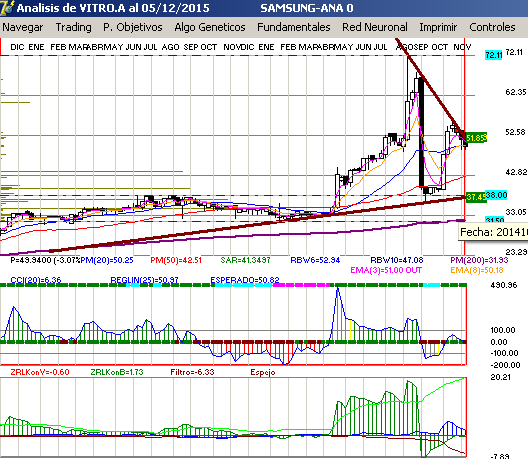This screenshot has width=528, height=459.
Task: Click the 42.82 price axis value
Action: (x=516, y=172)
